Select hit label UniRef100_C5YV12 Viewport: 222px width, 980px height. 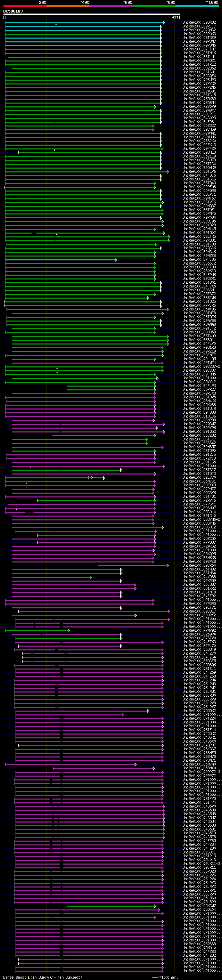point(199,382)
